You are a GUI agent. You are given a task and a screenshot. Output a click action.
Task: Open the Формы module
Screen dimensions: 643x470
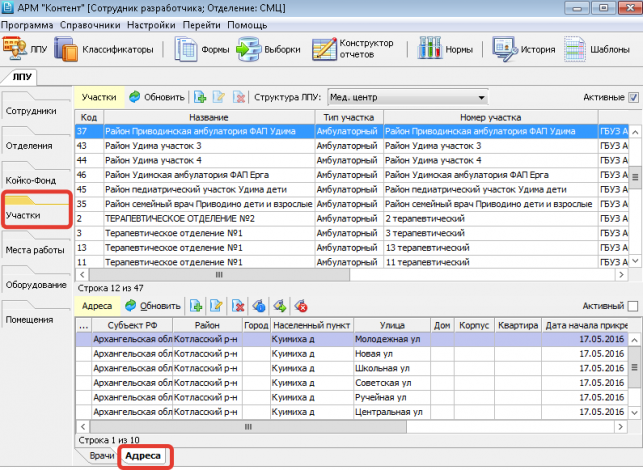(201, 49)
